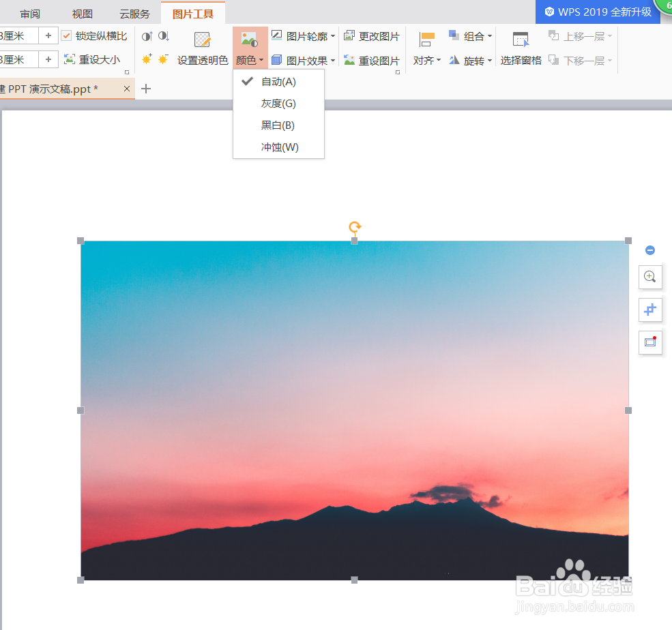Viewport: 672px width, 630px height.
Task: Open the 颜色 color dropdown button
Action: click(x=250, y=48)
